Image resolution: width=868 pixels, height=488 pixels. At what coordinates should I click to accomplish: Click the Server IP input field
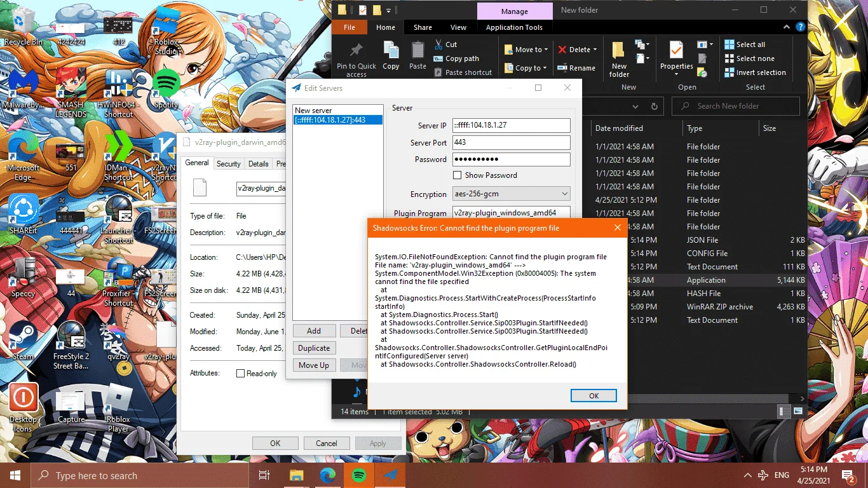511,126
